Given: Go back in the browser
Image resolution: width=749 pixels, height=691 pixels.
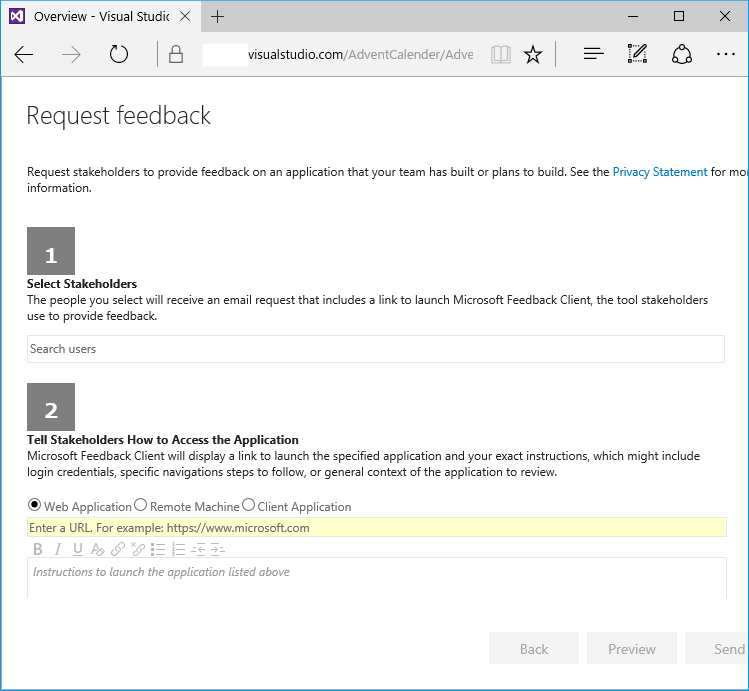Looking at the screenshot, I should click(x=23, y=54).
